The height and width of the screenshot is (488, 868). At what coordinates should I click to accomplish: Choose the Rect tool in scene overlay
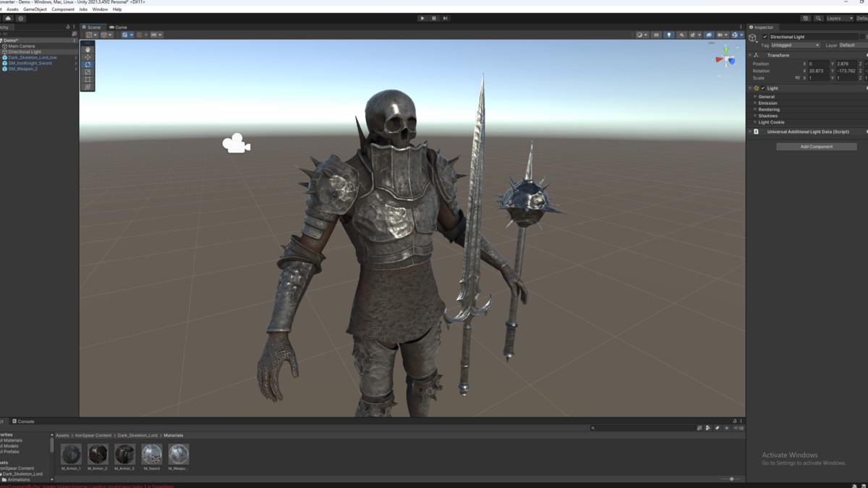88,80
